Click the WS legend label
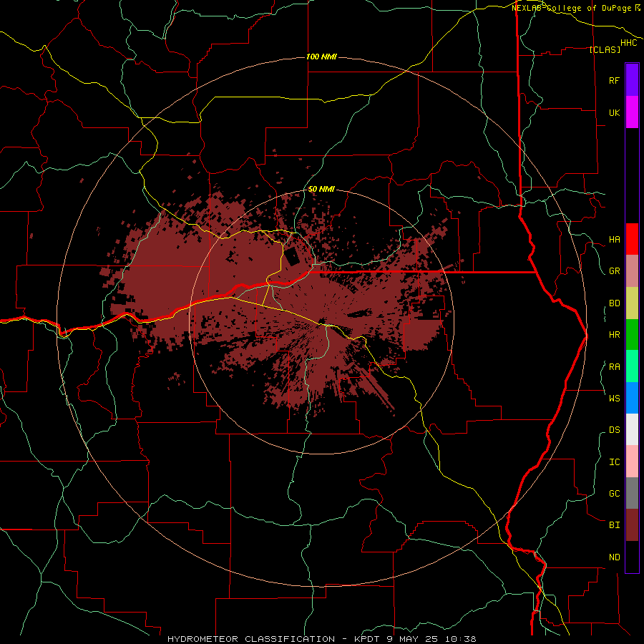 614,398
